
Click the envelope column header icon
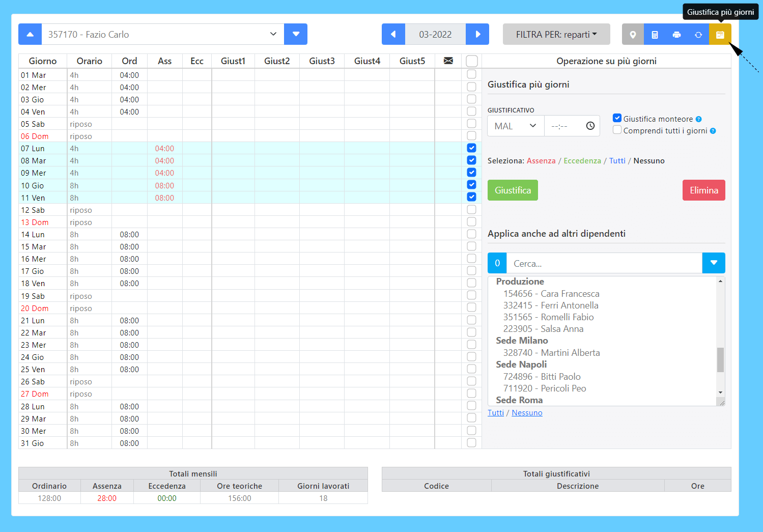point(448,61)
